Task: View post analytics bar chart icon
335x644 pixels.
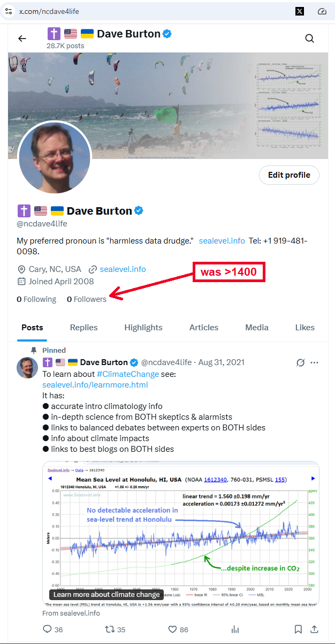Action: click(x=235, y=629)
